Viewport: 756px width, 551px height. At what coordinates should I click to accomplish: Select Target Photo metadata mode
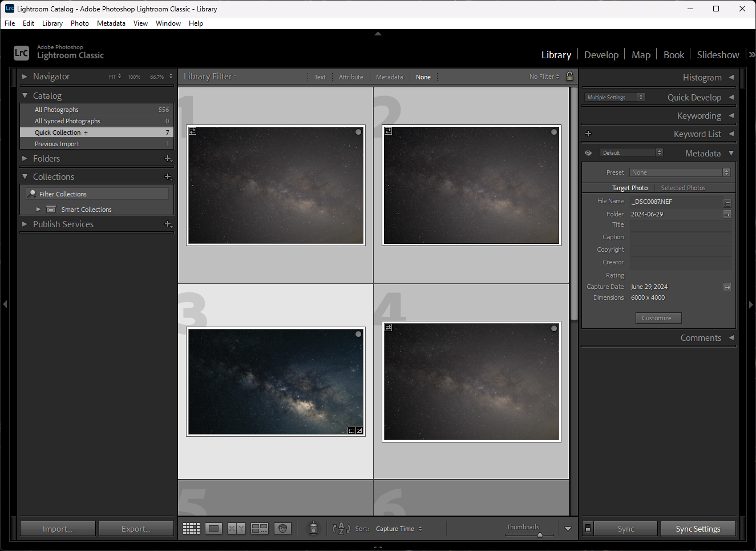[x=630, y=188]
